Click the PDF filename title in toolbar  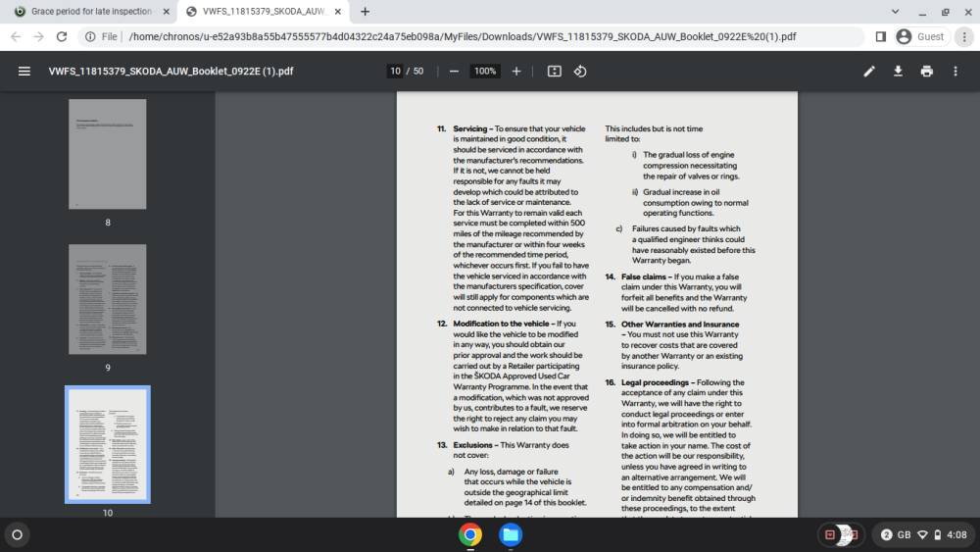click(x=171, y=72)
